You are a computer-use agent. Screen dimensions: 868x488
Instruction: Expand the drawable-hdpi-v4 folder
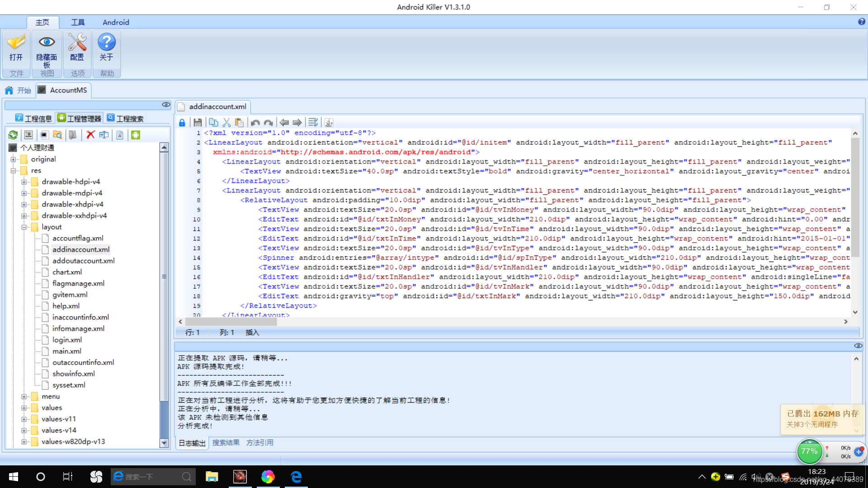point(24,182)
